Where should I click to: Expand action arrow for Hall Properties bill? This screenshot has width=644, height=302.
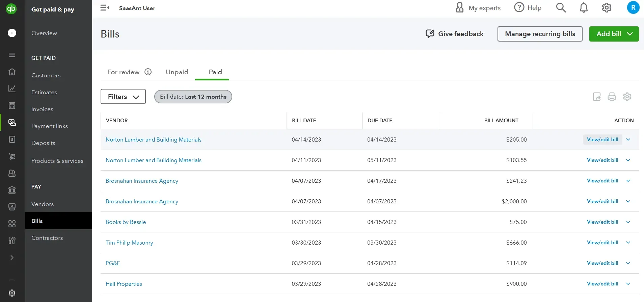(628, 284)
